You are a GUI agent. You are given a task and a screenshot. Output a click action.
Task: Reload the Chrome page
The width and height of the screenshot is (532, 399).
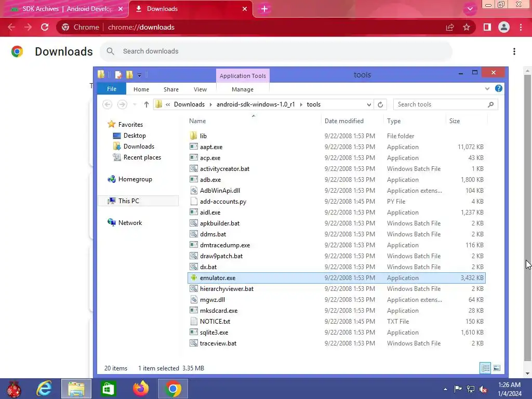[45, 27]
